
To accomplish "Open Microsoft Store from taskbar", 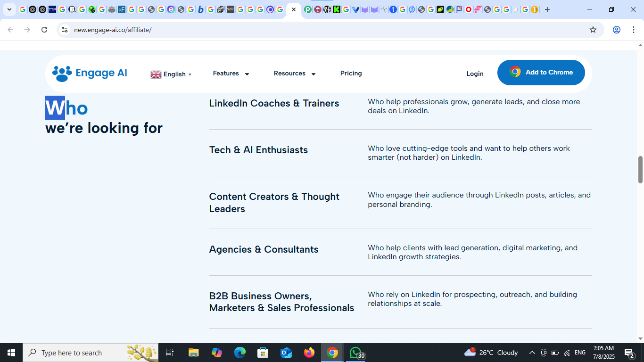I will coord(263,353).
